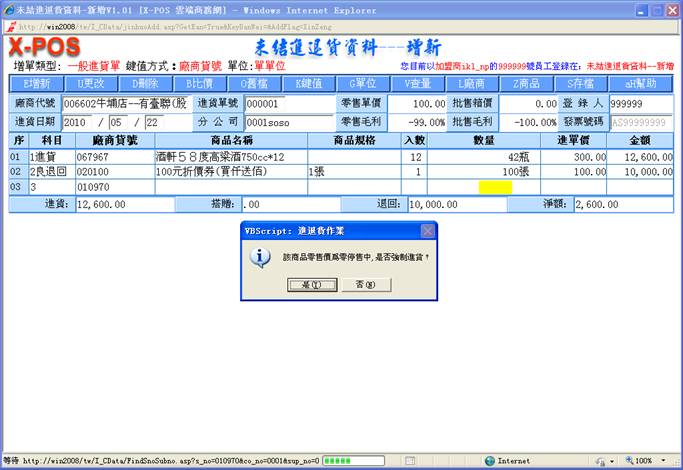Save with the S存檔 toolbar button
The height and width of the screenshot is (470, 683).
tap(581, 84)
